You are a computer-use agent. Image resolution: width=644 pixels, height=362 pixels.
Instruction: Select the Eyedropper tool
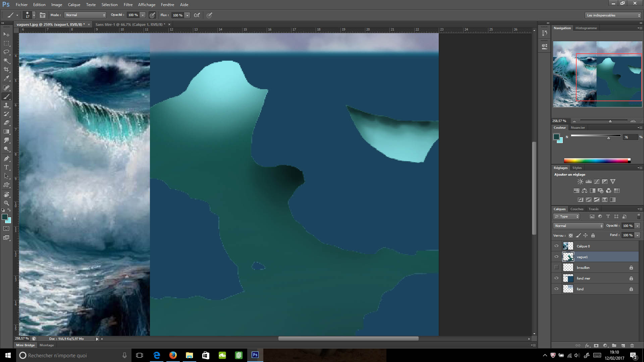pyautogui.click(x=6, y=78)
